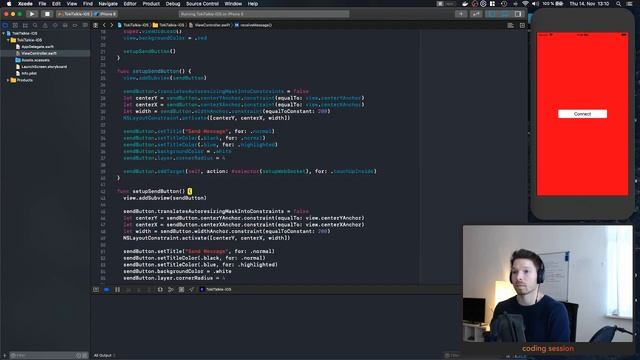640x360 pixels.
Task: Toggle the debug area panel visibility
Action: click(x=505, y=14)
